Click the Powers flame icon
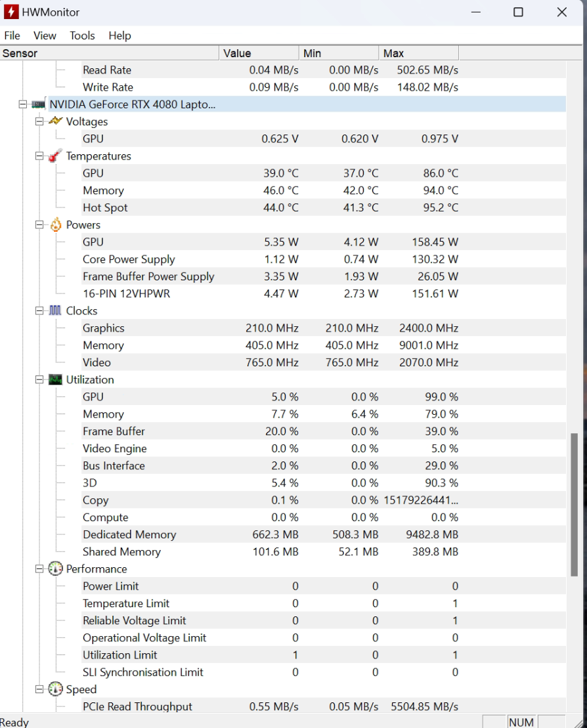This screenshot has width=587, height=728. coord(56,225)
